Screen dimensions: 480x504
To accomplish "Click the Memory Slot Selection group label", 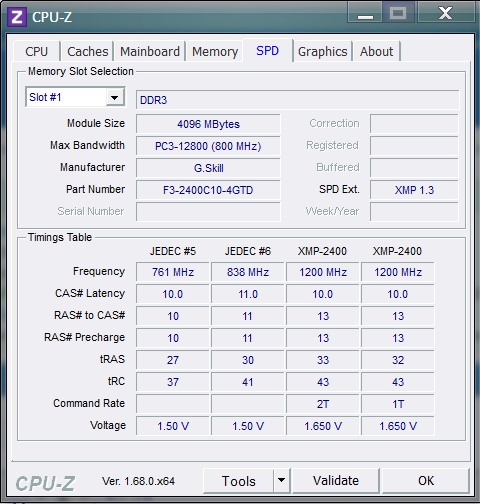I will [x=81, y=71].
